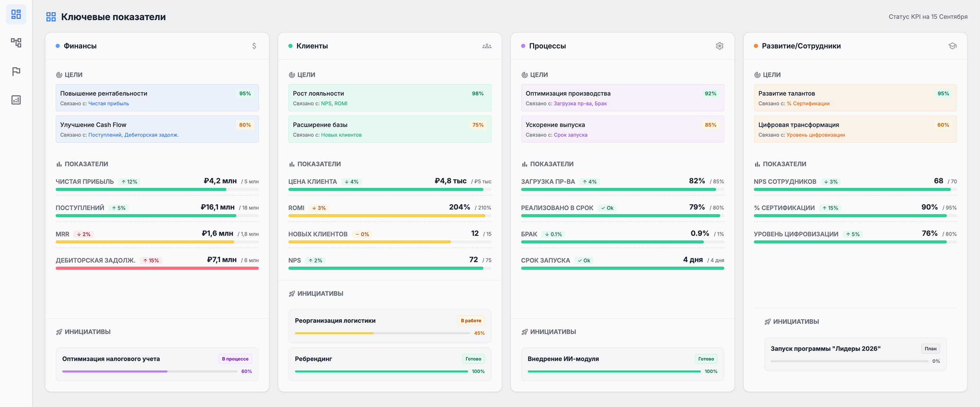Viewport: 980px width, 407px height.
Task: Open the Новых клиентов link
Action: 341,135
